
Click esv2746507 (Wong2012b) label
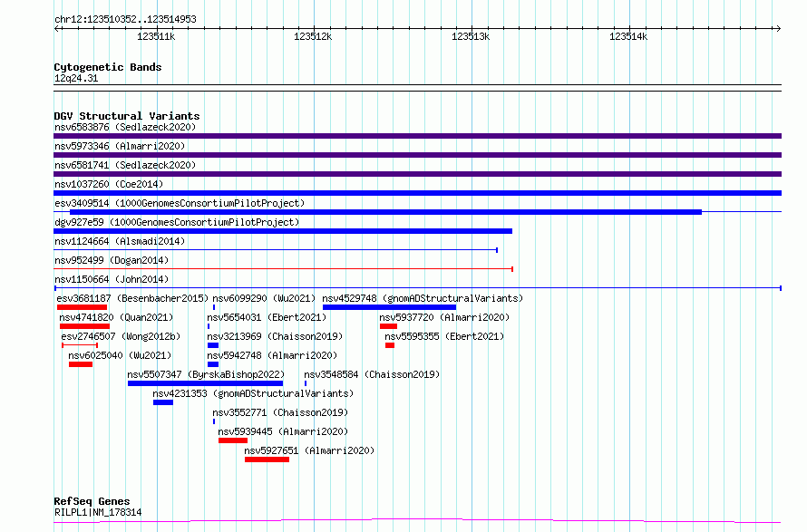point(121,336)
